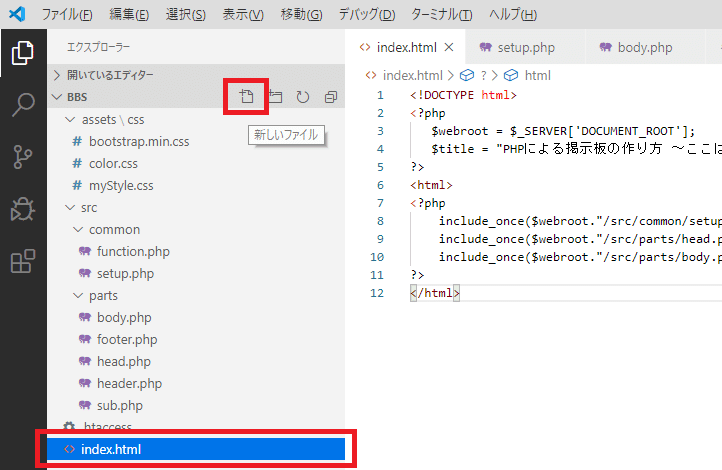
Task: Click the closing </html> tag on line 12
Action: pos(435,293)
